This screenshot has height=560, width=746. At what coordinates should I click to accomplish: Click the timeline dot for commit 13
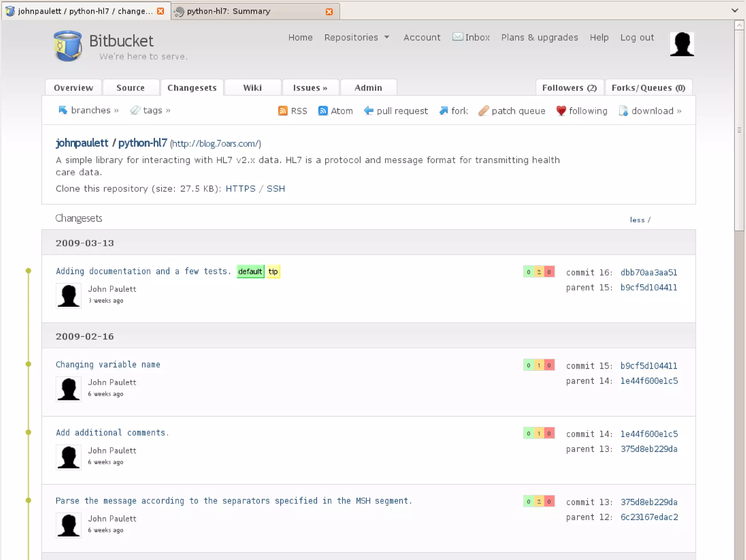tap(28, 500)
